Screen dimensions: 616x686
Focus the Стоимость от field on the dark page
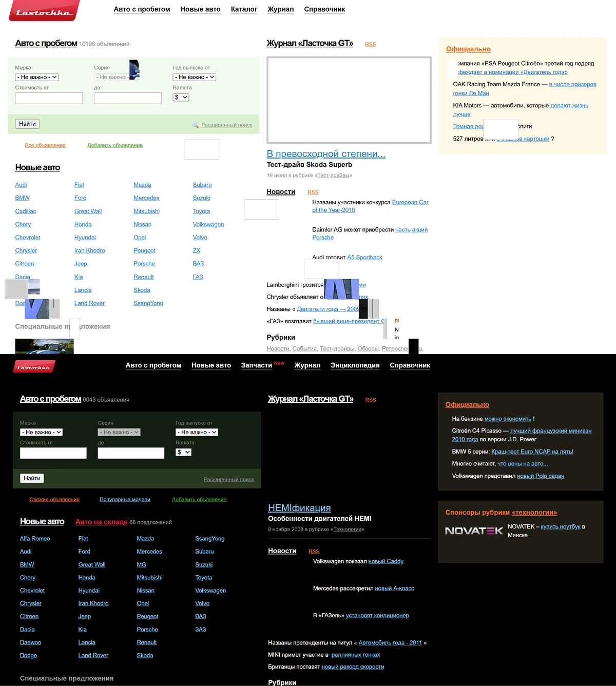coord(53,453)
